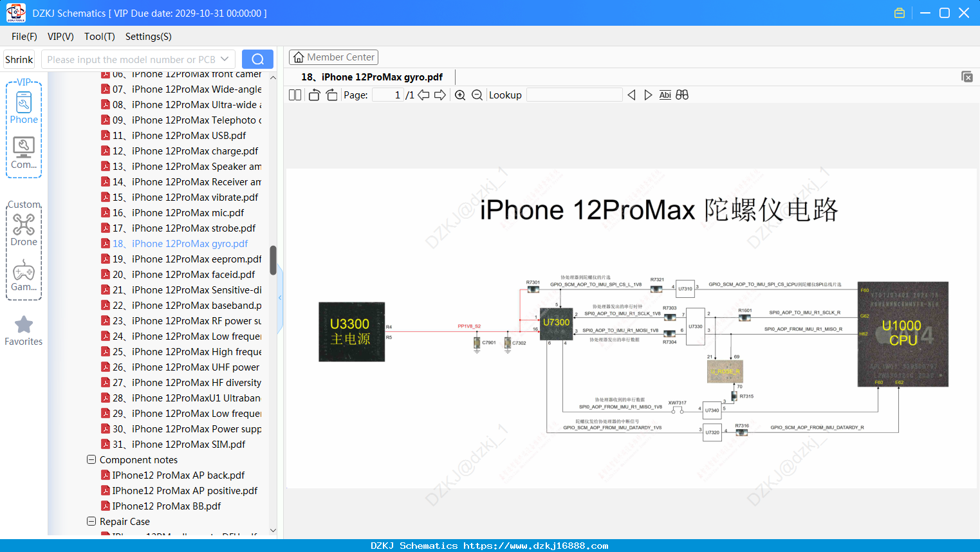The width and height of the screenshot is (980, 552).
Task: Click the PDF icon beside USB.pdf
Action: (106, 136)
